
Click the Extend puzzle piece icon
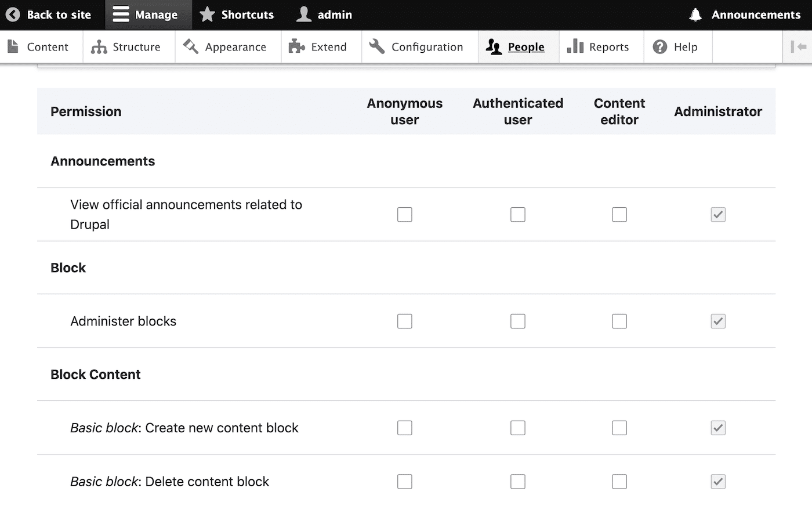coord(297,46)
